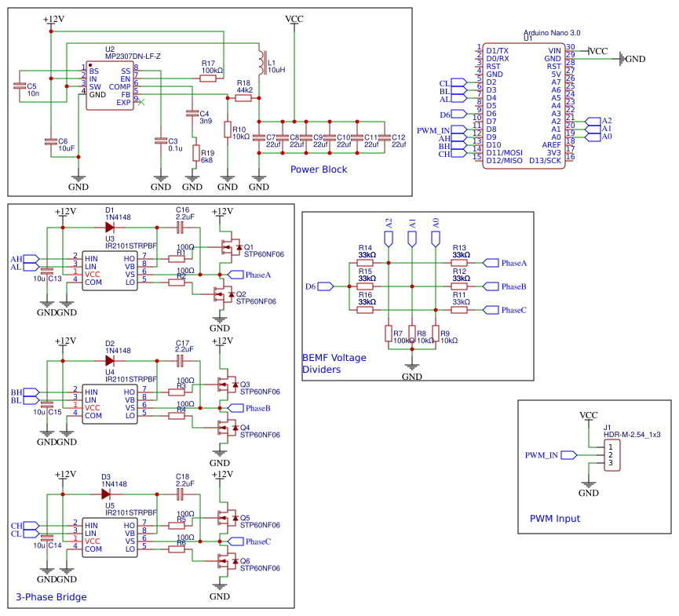Click VCC power symbol in PWM Input block
679x616 pixels.
pyautogui.click(x=589, y=417)
